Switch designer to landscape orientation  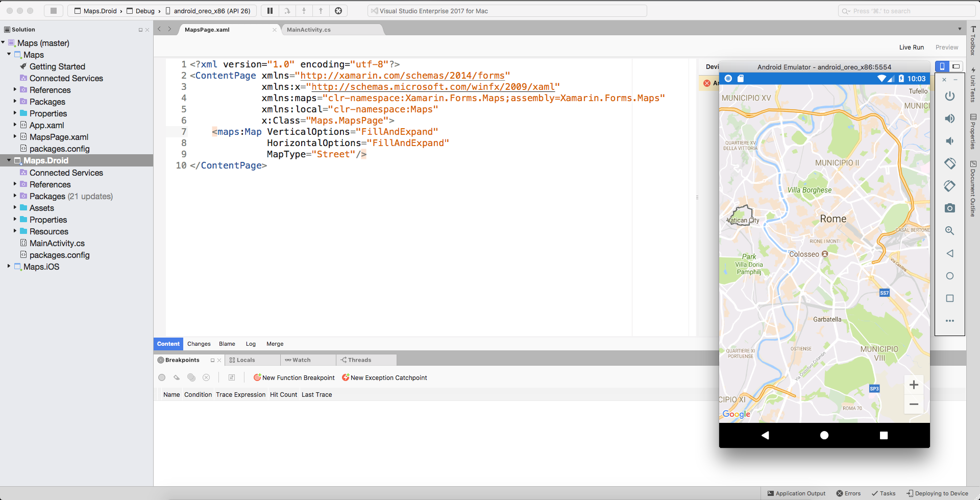pos(956,66)
